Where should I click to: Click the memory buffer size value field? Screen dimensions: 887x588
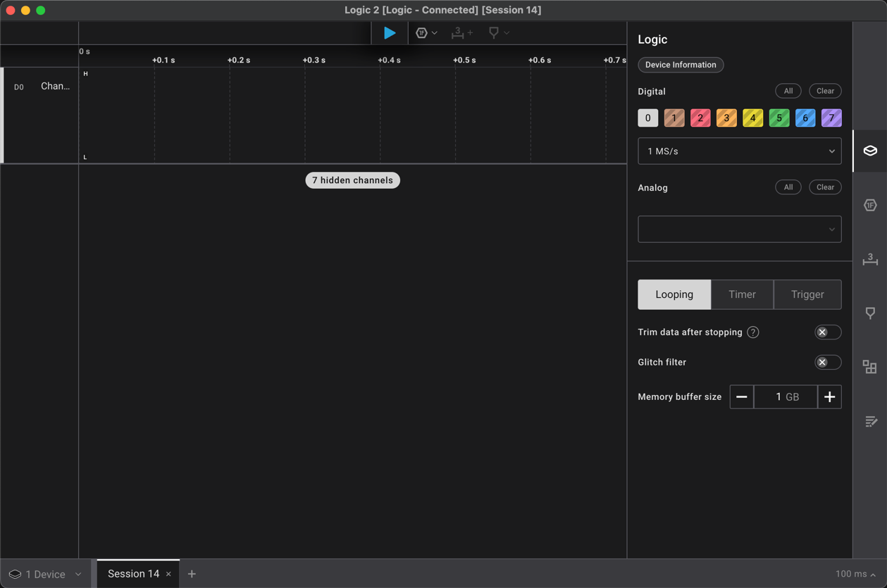(786, 397)
